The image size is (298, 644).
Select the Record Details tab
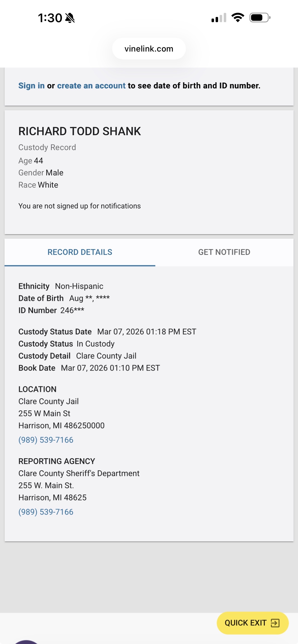pyautogui.click(x=80, y=252)
